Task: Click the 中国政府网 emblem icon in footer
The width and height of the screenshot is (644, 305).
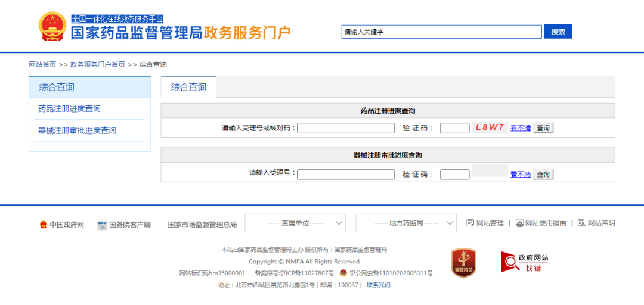Action: click(43, 225)
